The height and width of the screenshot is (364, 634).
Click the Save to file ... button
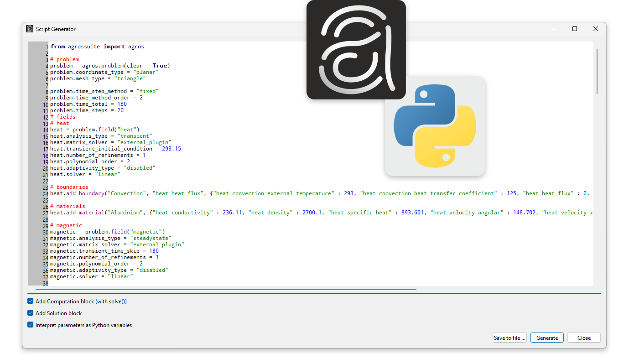(x=509, y=338)
